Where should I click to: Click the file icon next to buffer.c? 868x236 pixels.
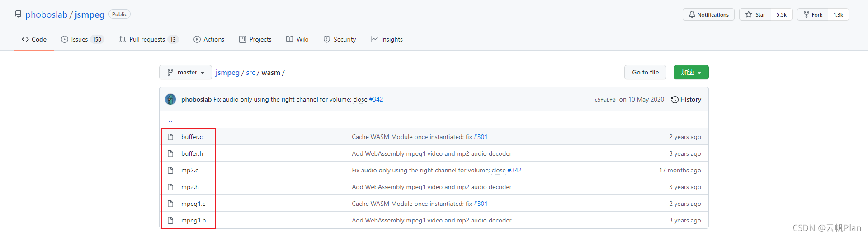pos(170,137)
